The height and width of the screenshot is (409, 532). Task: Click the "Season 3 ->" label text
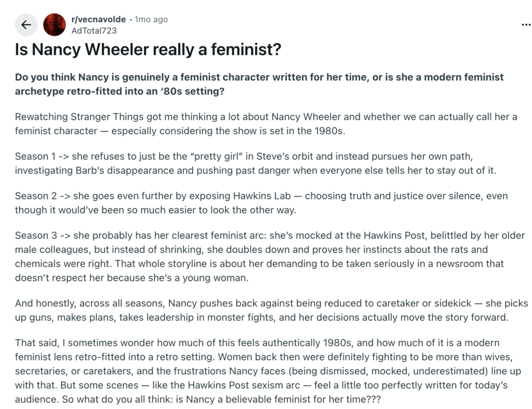coord(42,236)
